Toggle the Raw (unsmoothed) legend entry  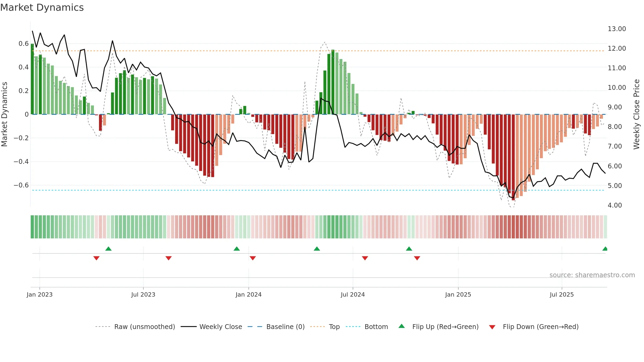click(x=135, y=327)
